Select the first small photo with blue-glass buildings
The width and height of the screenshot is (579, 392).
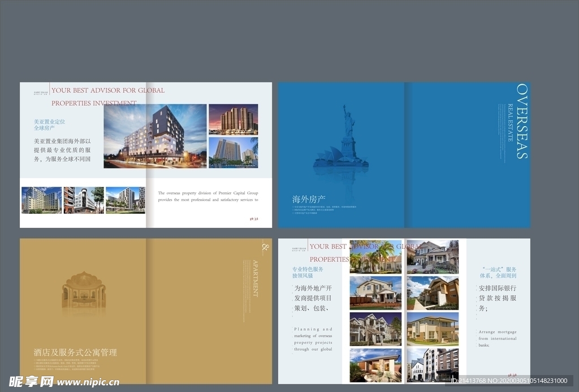[42, 200]
